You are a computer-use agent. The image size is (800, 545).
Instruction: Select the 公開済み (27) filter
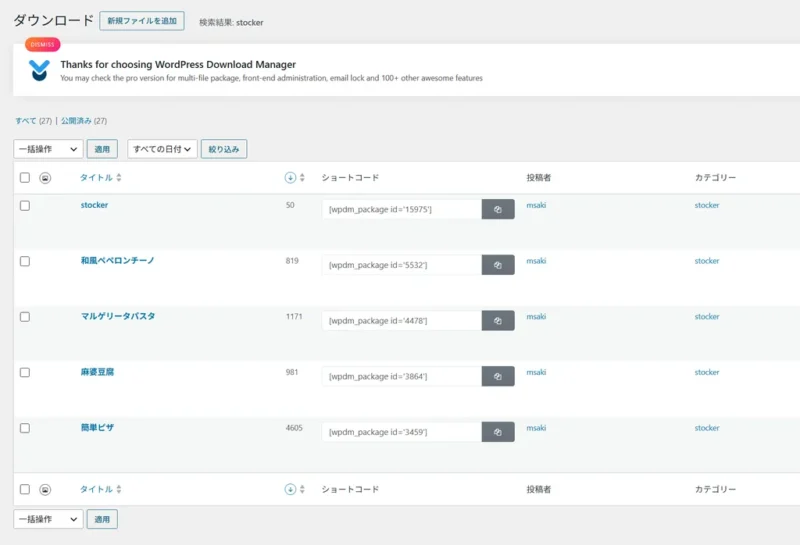[84, 121]
